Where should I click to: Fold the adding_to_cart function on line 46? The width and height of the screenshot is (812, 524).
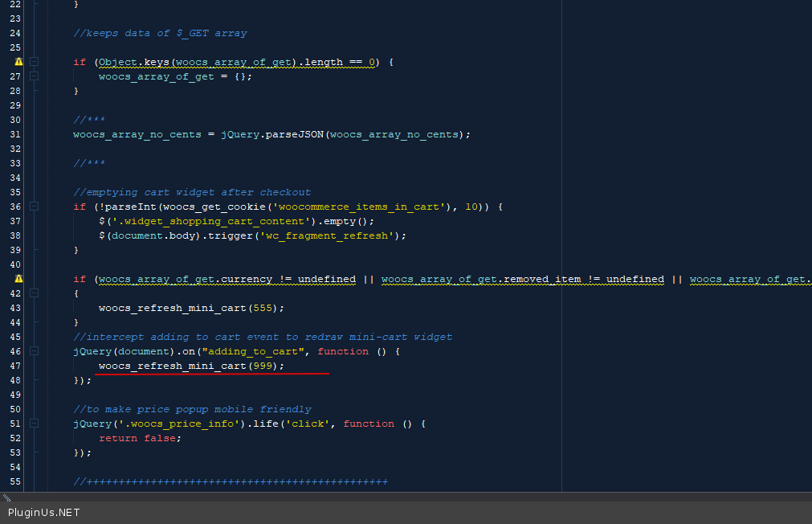[34, 351]
